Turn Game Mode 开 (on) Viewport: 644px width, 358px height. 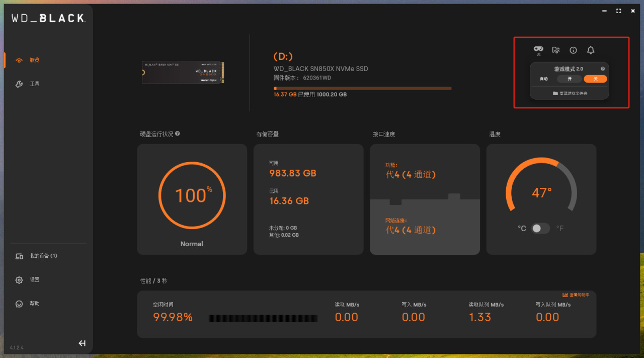(570, 79)
